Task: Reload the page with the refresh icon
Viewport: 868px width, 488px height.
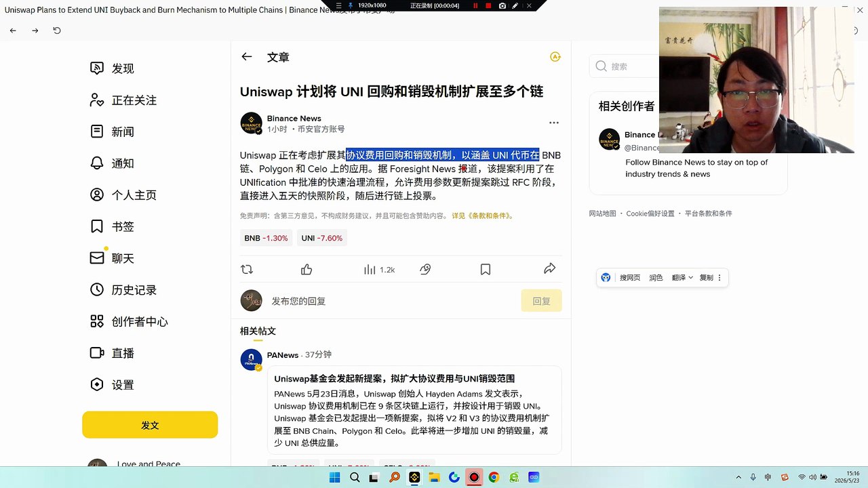Action: [x=57, y=30]
